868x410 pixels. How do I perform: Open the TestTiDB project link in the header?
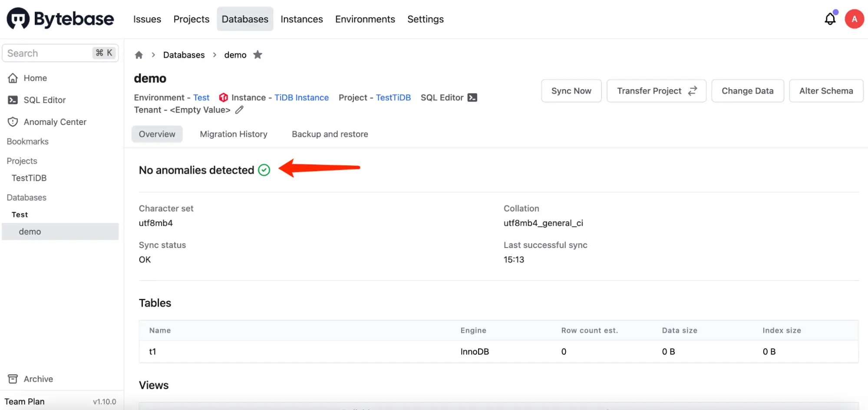393,98
